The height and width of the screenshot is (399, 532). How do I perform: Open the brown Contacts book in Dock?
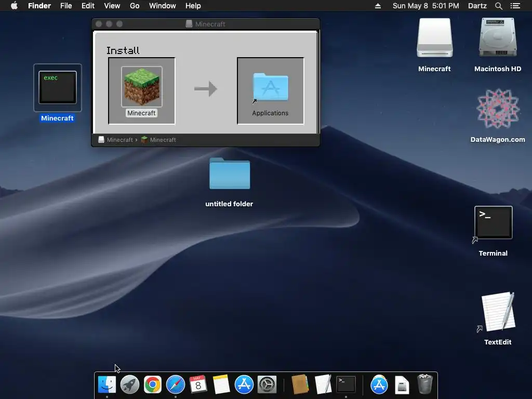(x=300, y=385)
